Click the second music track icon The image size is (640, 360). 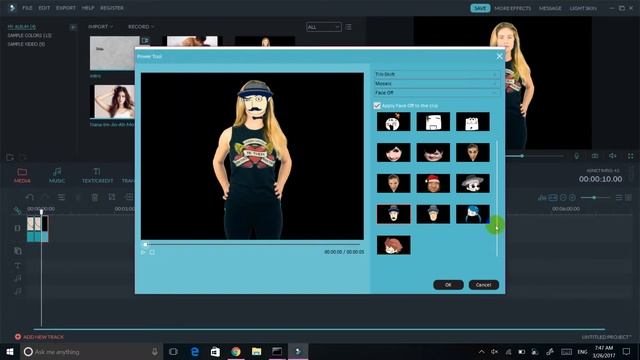(x=18, y=291)
